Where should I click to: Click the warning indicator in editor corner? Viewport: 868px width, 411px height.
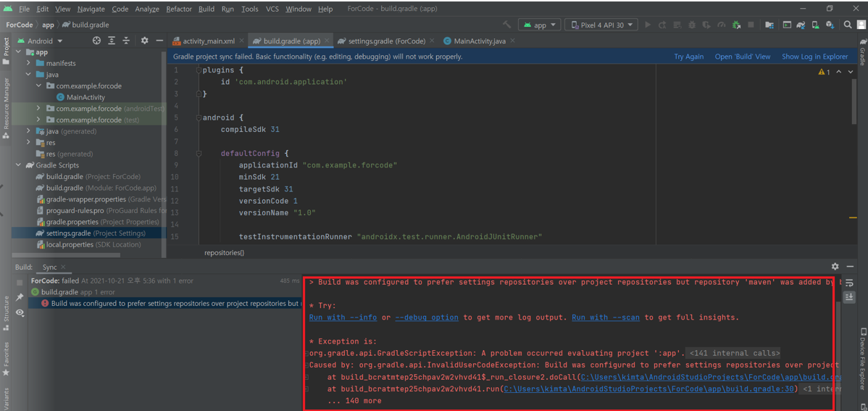[x=824, y=72]
